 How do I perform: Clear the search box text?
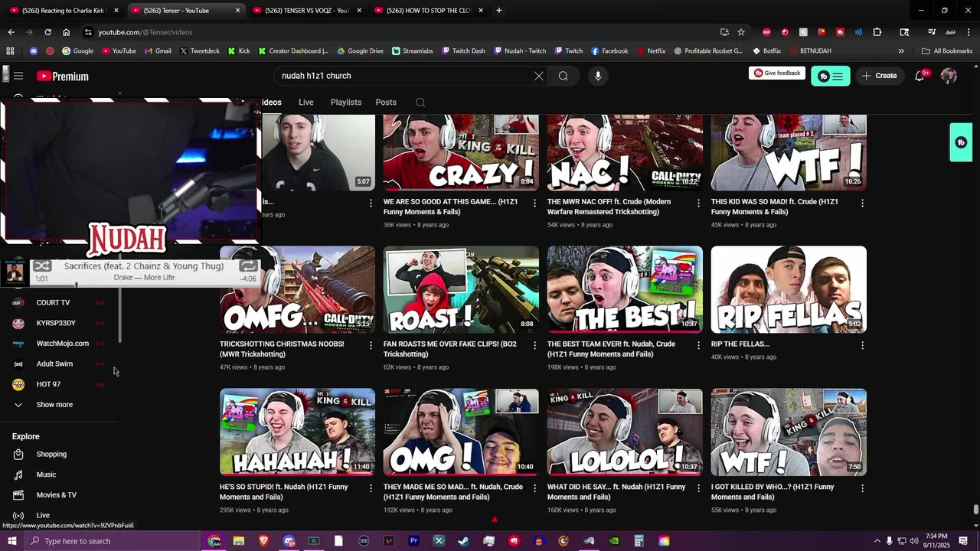click(539, 76)
